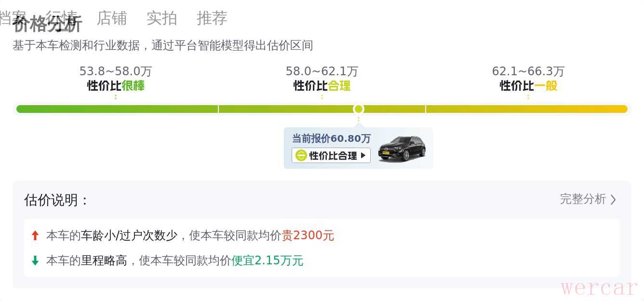Switch to the 实拍 tab

[x=162, y=18]
